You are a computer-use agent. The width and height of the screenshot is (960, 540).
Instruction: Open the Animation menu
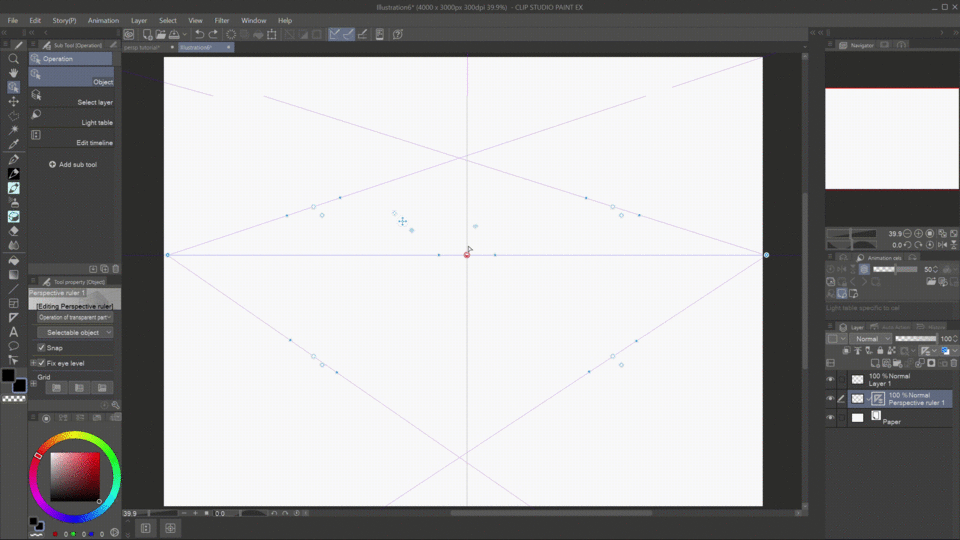[x=103, y=20]
